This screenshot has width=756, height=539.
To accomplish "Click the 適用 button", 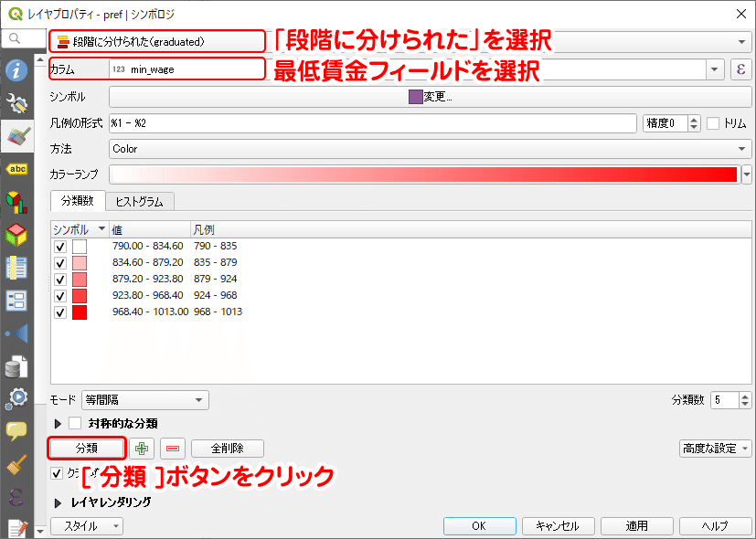I will (636, 526).
